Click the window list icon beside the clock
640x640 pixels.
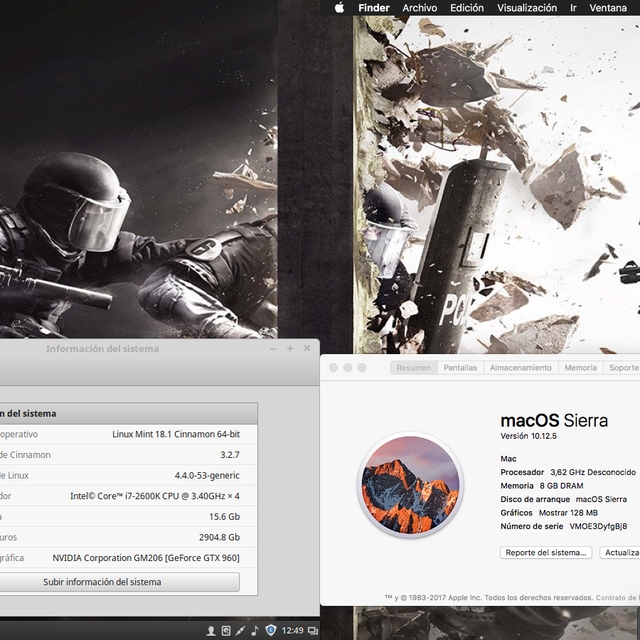(313, 631)
